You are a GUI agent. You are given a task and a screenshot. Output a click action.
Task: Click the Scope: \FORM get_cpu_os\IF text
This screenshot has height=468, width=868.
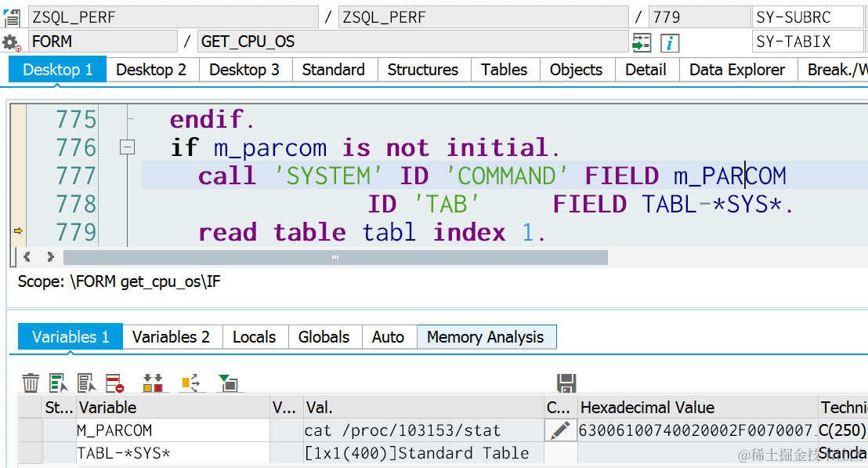pyautogui.click(x=119, y=282)
